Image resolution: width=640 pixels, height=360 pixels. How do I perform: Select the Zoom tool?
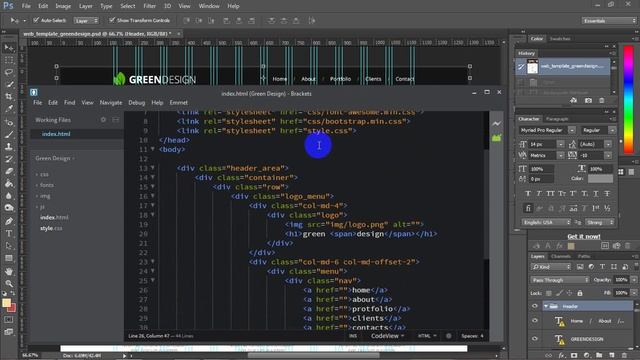click(x=9, y=283)
